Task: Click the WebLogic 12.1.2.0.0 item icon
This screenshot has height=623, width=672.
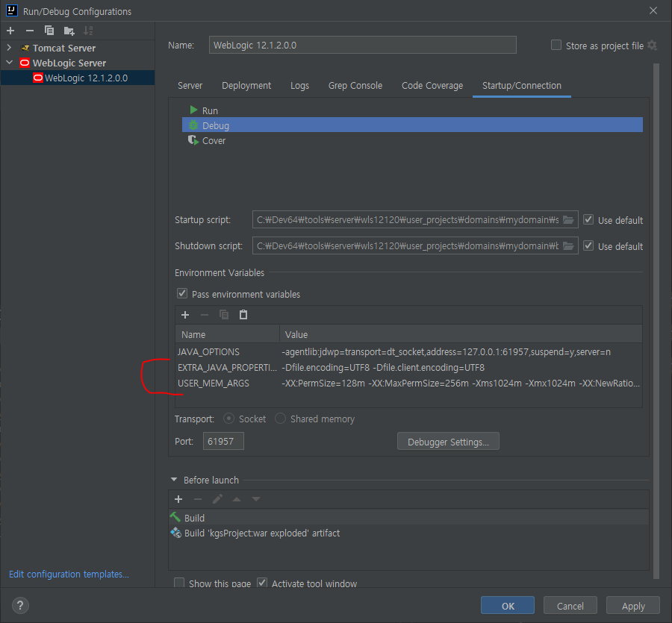Action: (x=38, y=78)
